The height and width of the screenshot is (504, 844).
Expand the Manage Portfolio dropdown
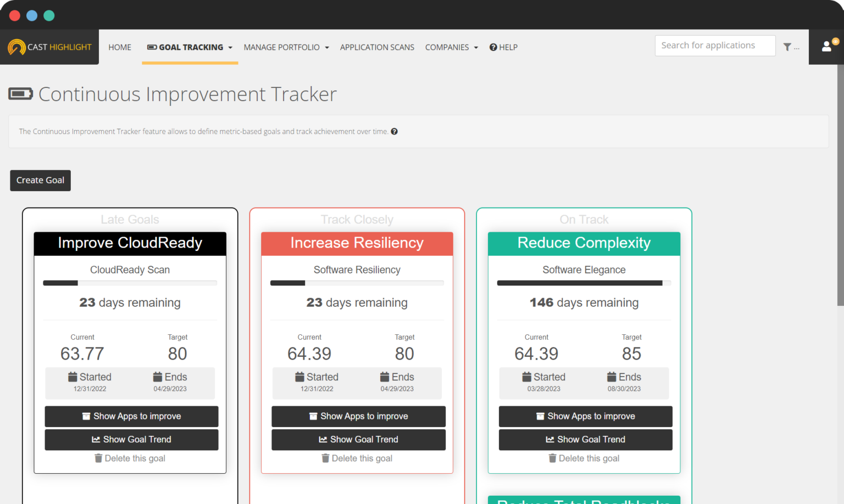coord(286,47)
